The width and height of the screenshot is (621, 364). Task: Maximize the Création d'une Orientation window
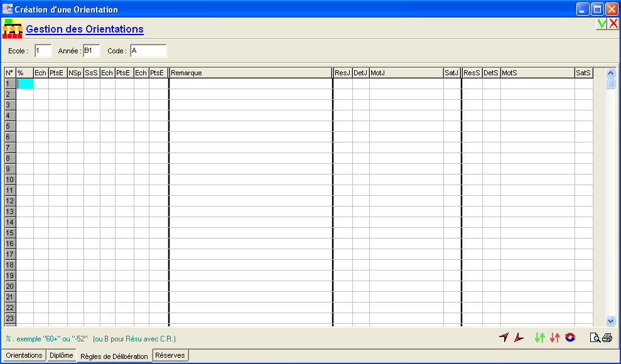[597, 9]
